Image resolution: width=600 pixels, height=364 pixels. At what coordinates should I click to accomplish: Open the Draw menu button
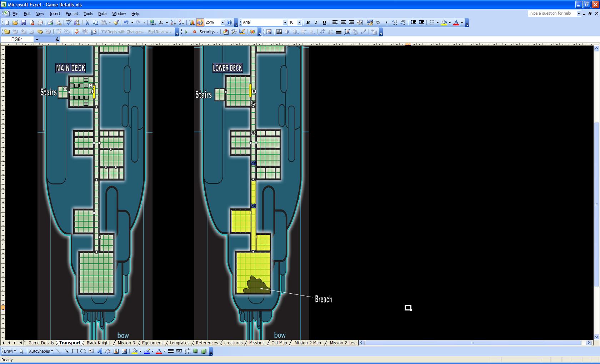click(10, 351)
